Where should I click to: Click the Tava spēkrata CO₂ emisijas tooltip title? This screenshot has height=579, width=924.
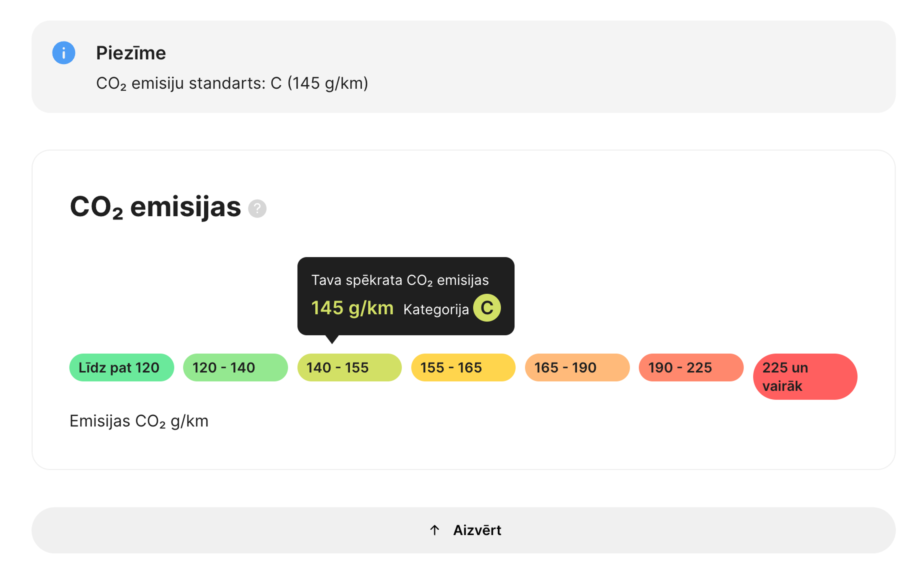tap(400, 280)
